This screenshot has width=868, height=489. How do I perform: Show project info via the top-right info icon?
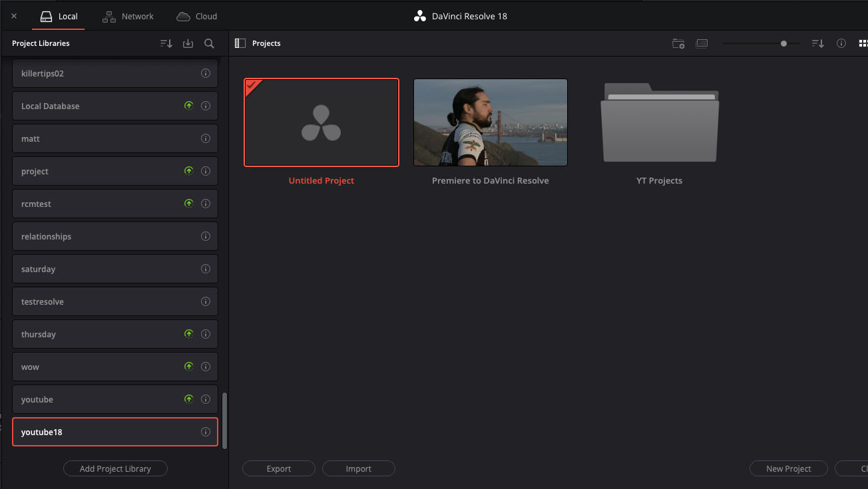point(841,43)
